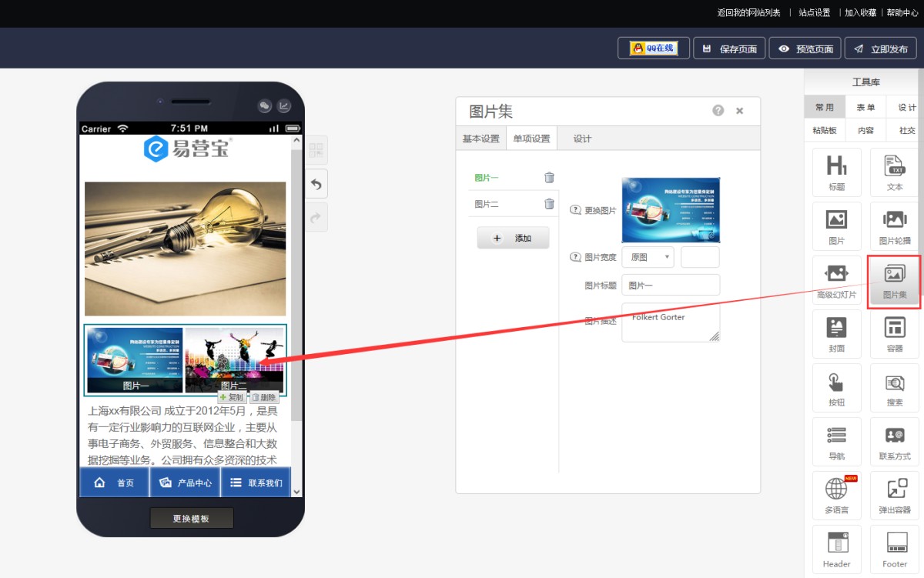Open the 内容 toolbox tab

click(x=865, y=130)
